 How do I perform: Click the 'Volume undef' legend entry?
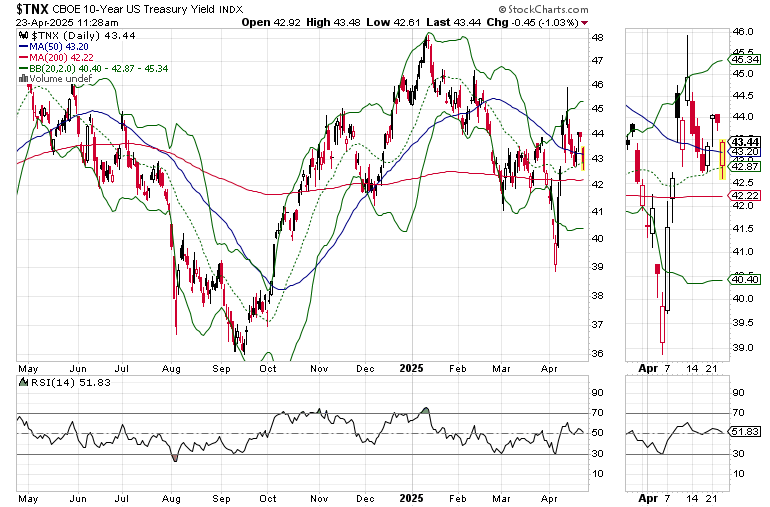[60, 79]
